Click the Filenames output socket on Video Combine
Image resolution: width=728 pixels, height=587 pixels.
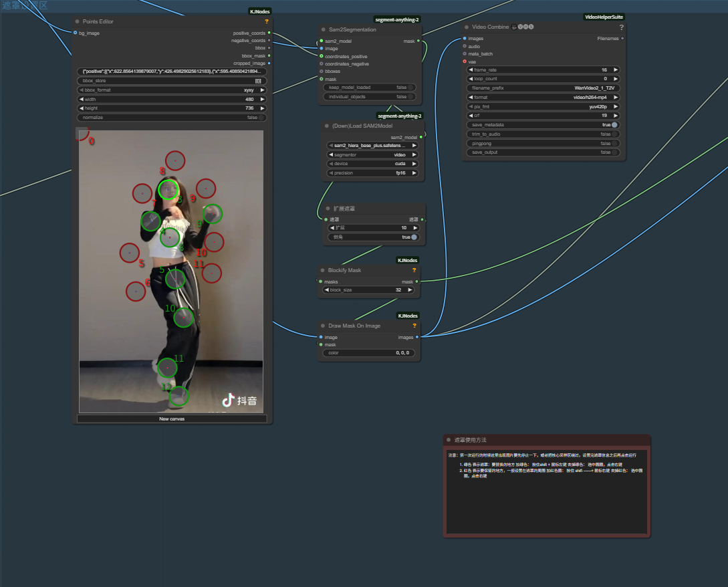pos(622,39)
